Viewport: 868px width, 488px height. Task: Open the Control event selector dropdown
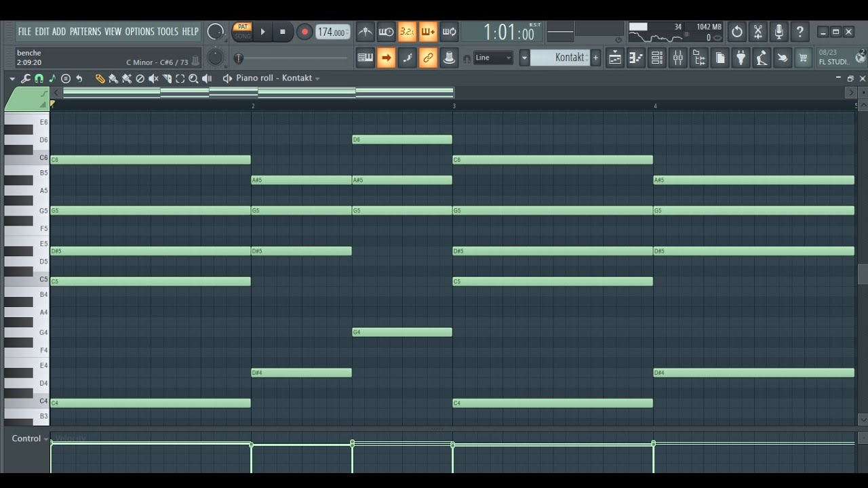click(x=31, y=439)
